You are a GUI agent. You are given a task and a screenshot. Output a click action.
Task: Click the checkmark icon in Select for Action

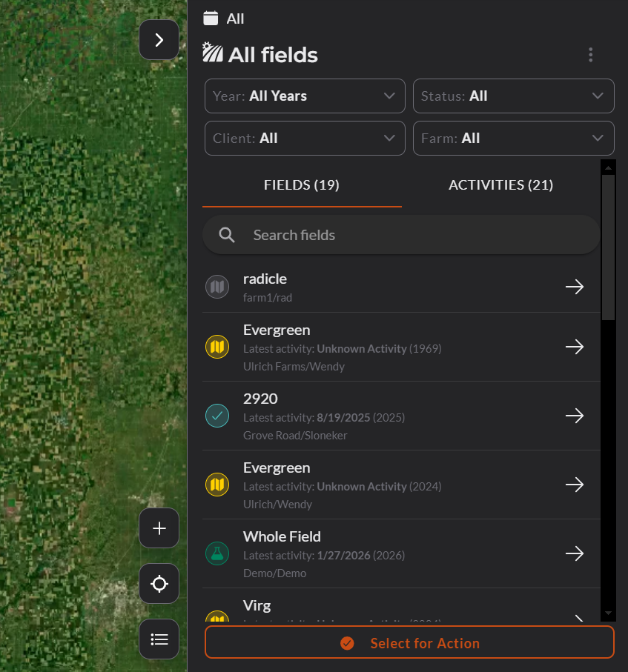[x=347, y=643]
